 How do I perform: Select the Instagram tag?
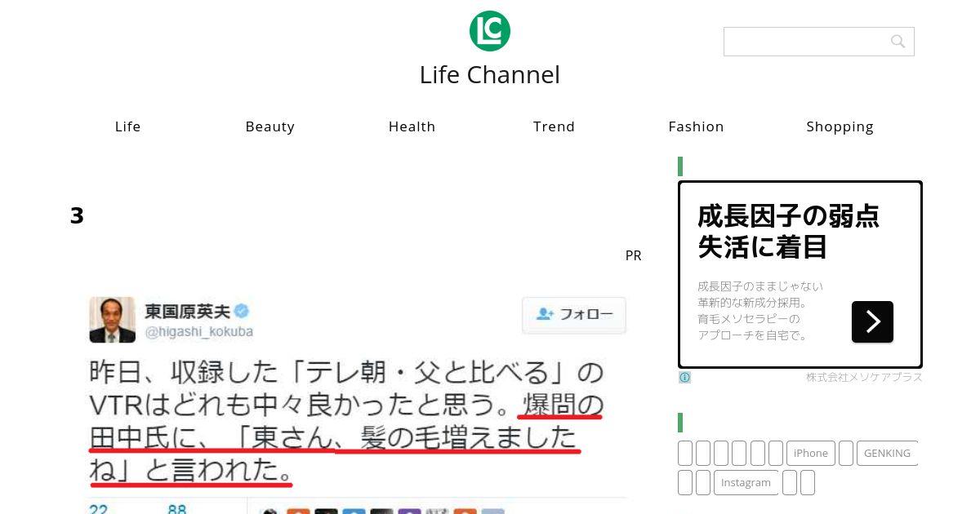(x=746, y=482)
